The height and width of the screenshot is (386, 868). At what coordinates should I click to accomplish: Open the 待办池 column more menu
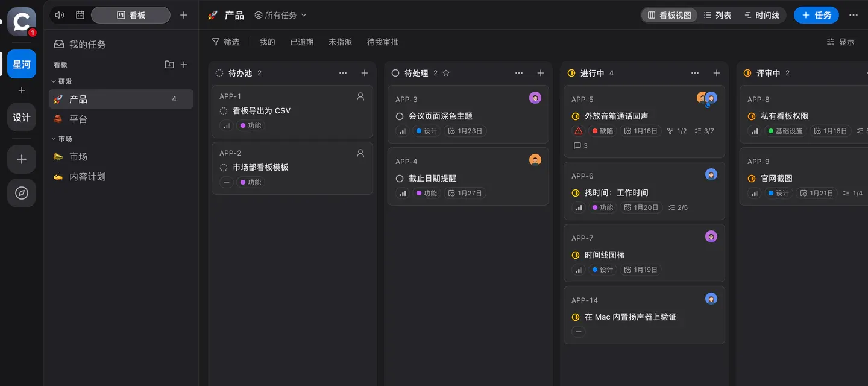point(343,73)
